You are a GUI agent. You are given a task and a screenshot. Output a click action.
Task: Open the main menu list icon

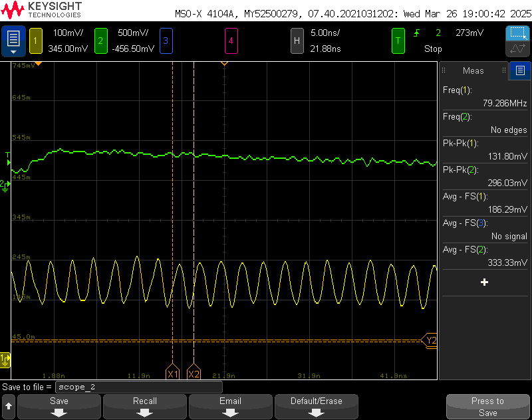pos(13,41)
